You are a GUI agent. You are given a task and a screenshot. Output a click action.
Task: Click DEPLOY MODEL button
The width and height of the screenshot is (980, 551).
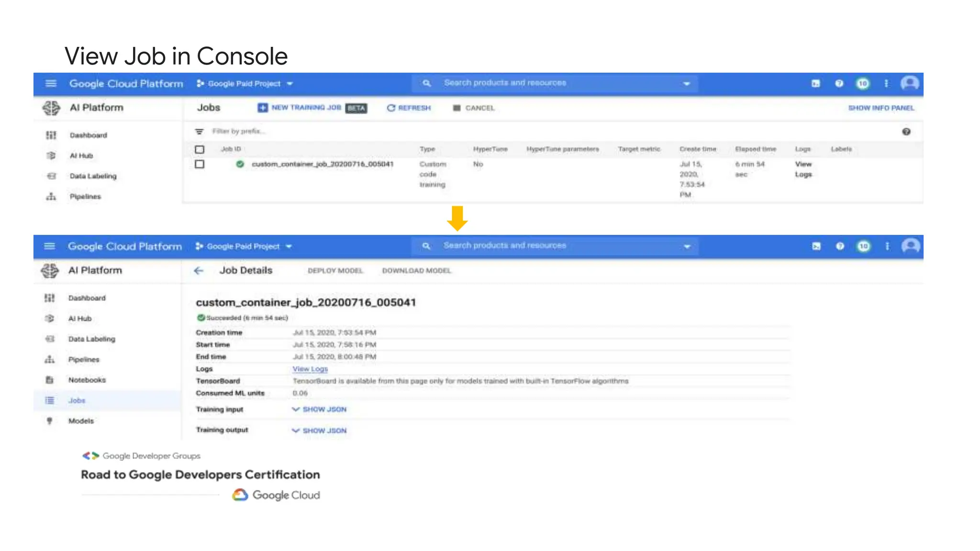tap(335, 271)
